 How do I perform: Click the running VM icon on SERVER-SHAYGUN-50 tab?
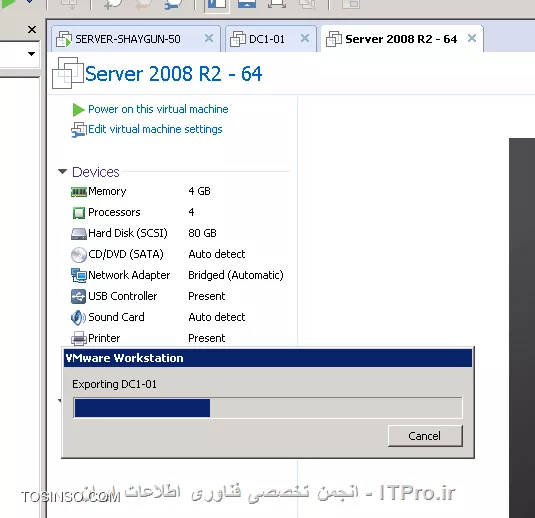pos(64,39)
